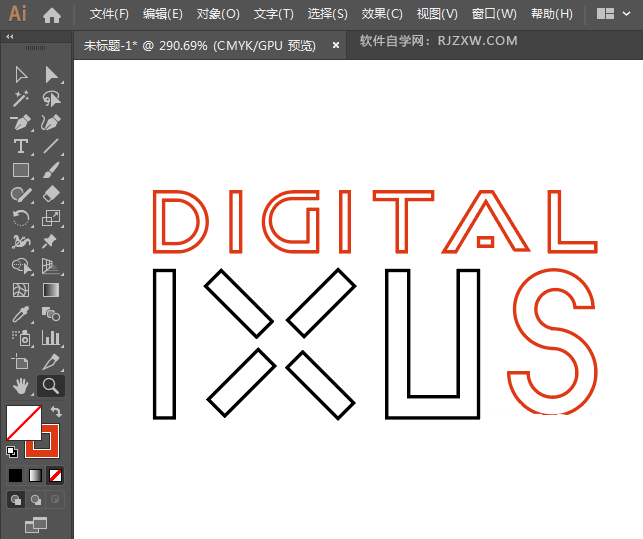Select the Type tool
643x539 pixels.
tap(21, 146)
